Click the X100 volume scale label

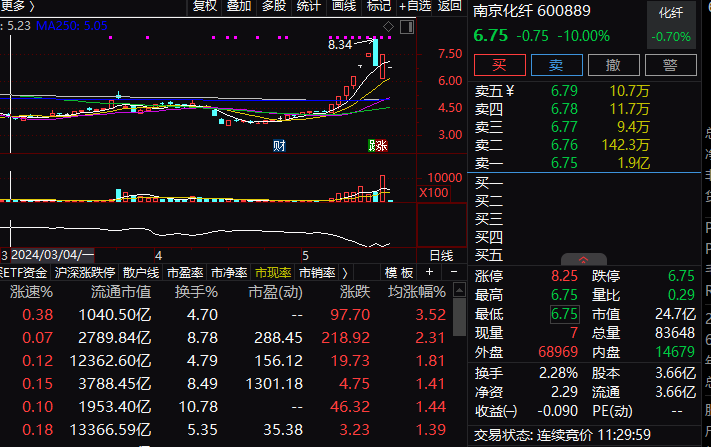click(433, 193)
